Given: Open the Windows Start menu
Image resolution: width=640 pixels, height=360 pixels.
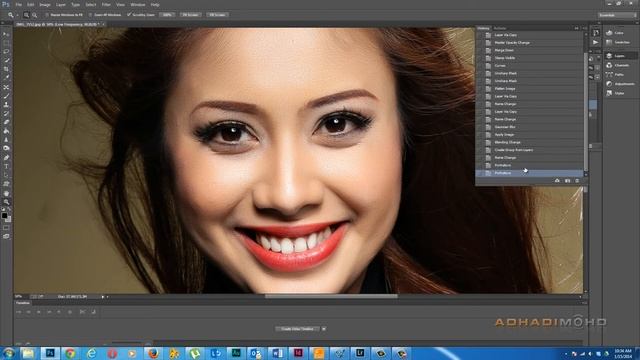Looking at the screenshot, I should pos(8,353).
